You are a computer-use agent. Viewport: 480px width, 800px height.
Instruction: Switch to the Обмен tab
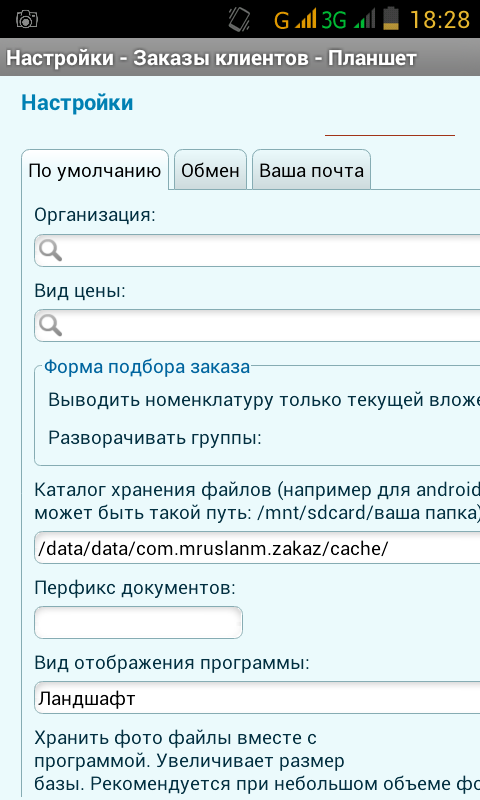210,170
